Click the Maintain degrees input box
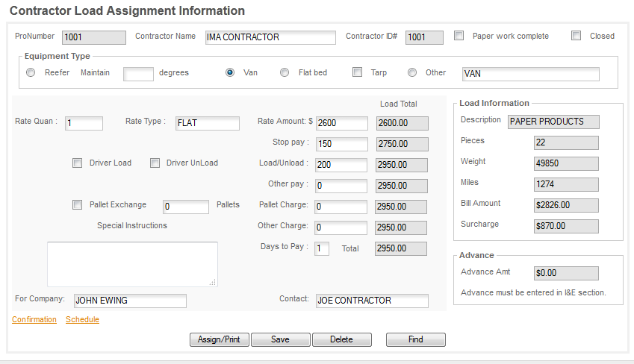The height and width of the screenshot is (364, 634). [x=138, y=75]
